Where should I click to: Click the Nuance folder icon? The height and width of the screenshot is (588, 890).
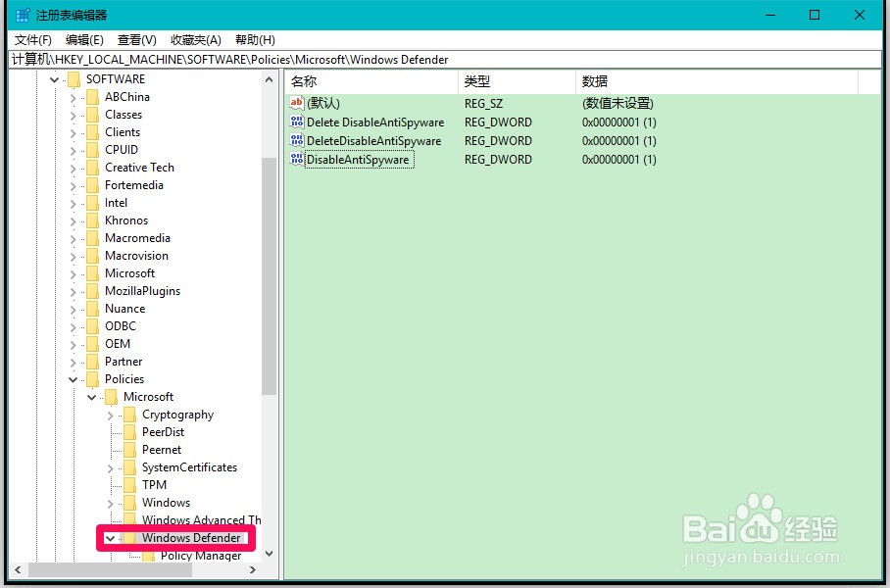tap(92, 309)
